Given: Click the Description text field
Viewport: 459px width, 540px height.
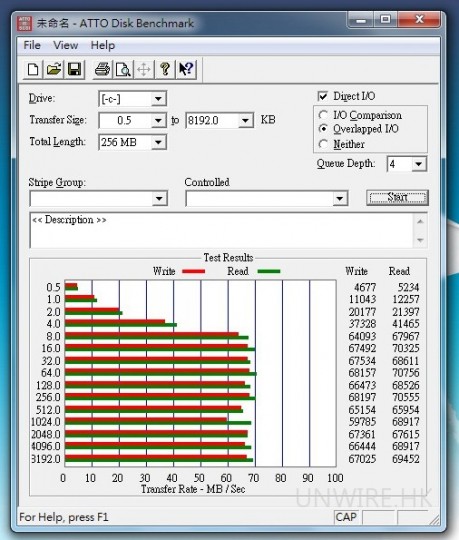Looking at the screenshot, I should [221, 230].
